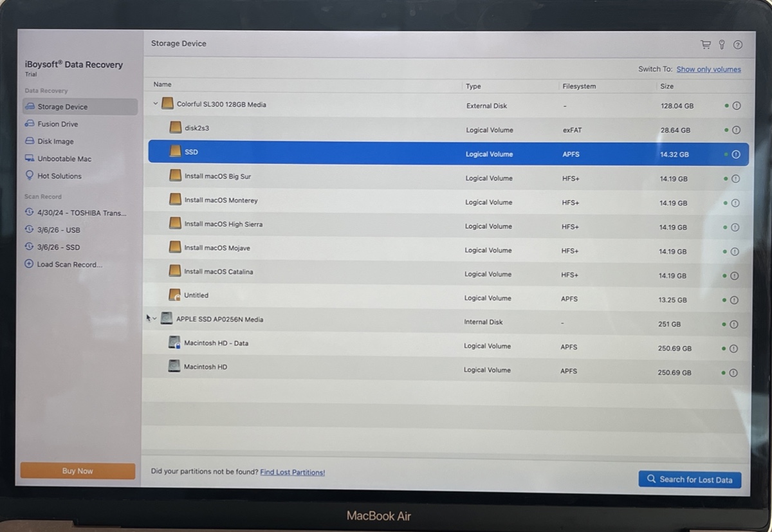Collapse the APPLE SSD AP0256N Media entry
Image resolution: width=772 pixels, height=532 pixels.
pyautogui.click(x=155, y=318)
